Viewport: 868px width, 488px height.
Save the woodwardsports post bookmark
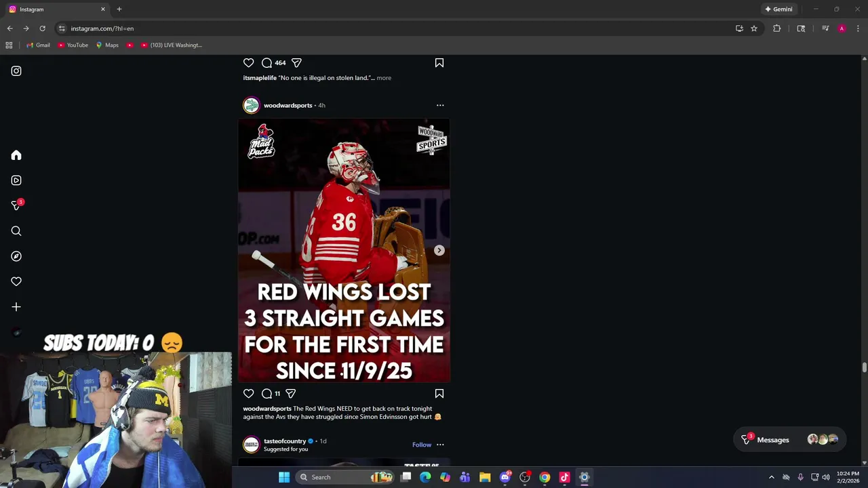(x=439, y=394)
